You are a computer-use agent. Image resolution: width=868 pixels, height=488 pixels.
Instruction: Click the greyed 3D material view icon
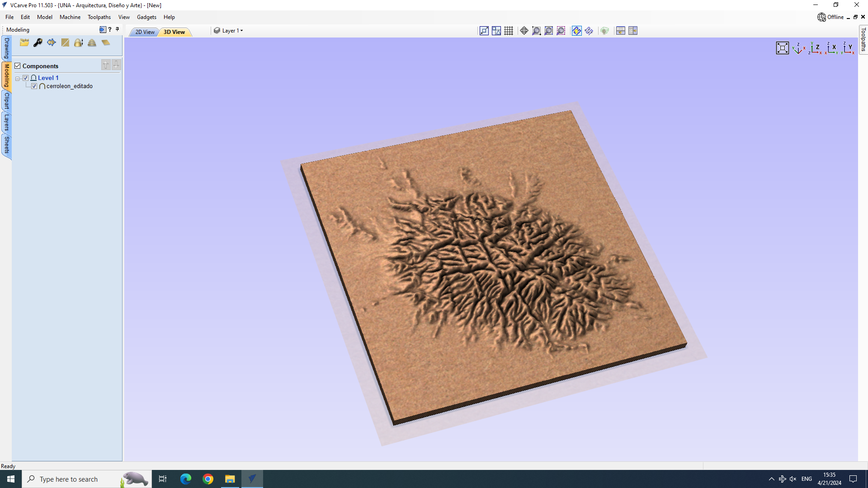point(604,31)
